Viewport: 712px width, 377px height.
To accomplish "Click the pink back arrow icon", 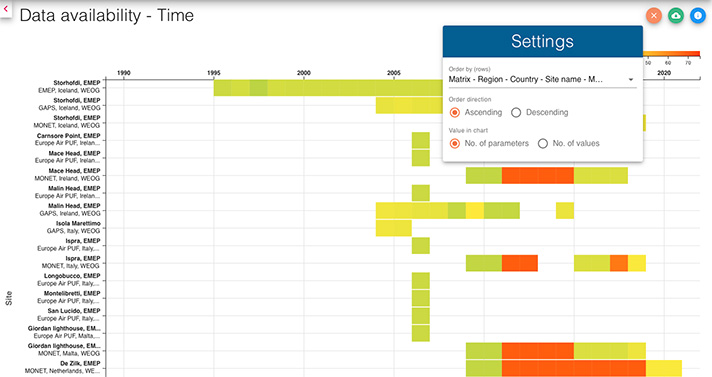I will [5, 8].
